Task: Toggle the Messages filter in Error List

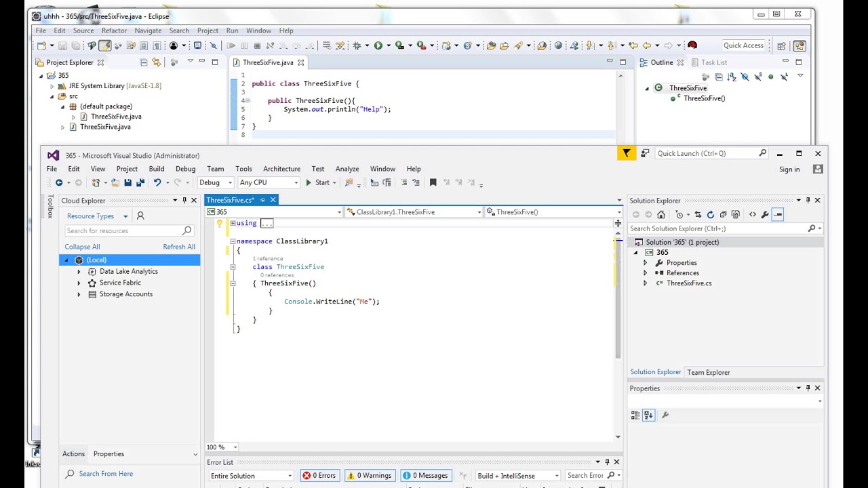Action: click(x=426, y=476)
